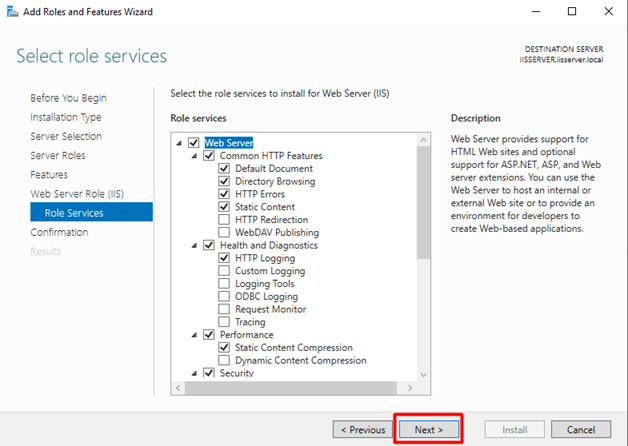628x446 pixels.
Task: Uncheck the Default Document checkbox
Action: click(x=224, y=168)
